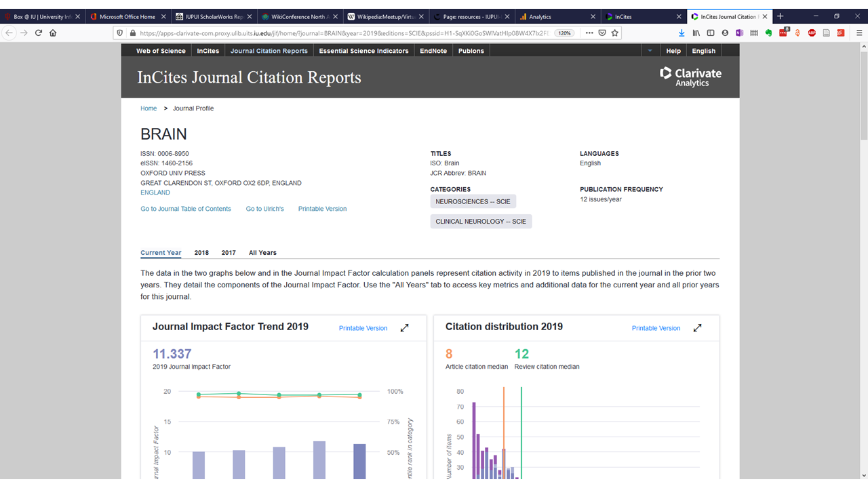The height and width of the screenshot is (488, 868).
Task: Open the English language menu
Action: coord(703,51)
